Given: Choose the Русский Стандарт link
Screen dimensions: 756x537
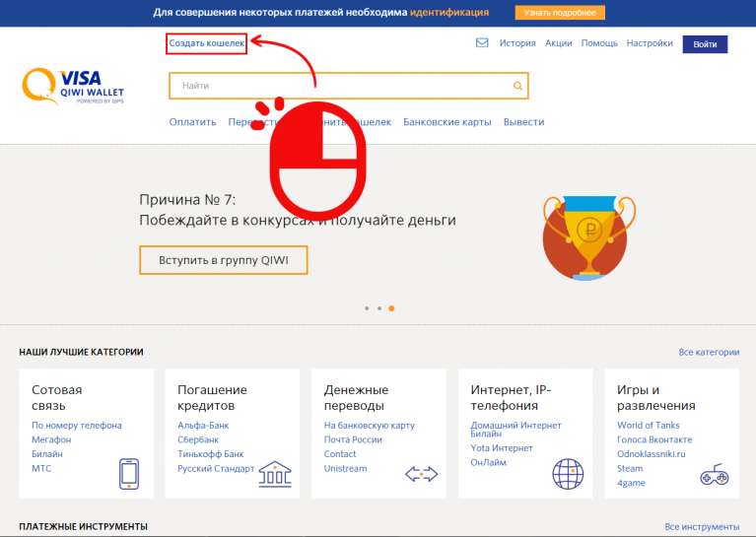Looking at the screenshot, I should 216,469.
